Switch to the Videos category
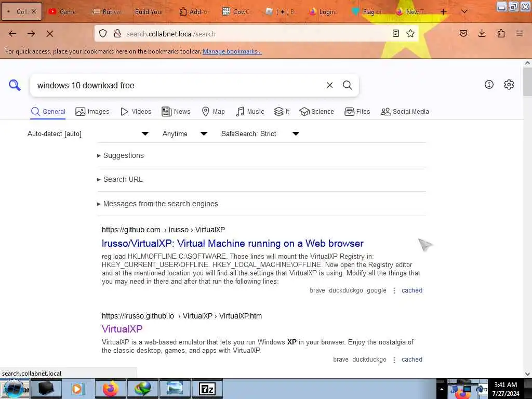 (x=136, y=112)
